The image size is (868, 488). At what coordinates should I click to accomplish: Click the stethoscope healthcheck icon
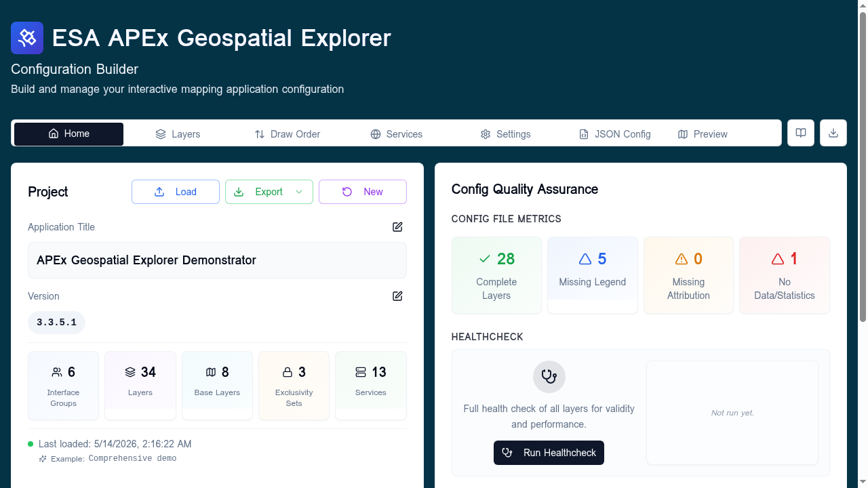pyautogui.click(x=549, y=377)
